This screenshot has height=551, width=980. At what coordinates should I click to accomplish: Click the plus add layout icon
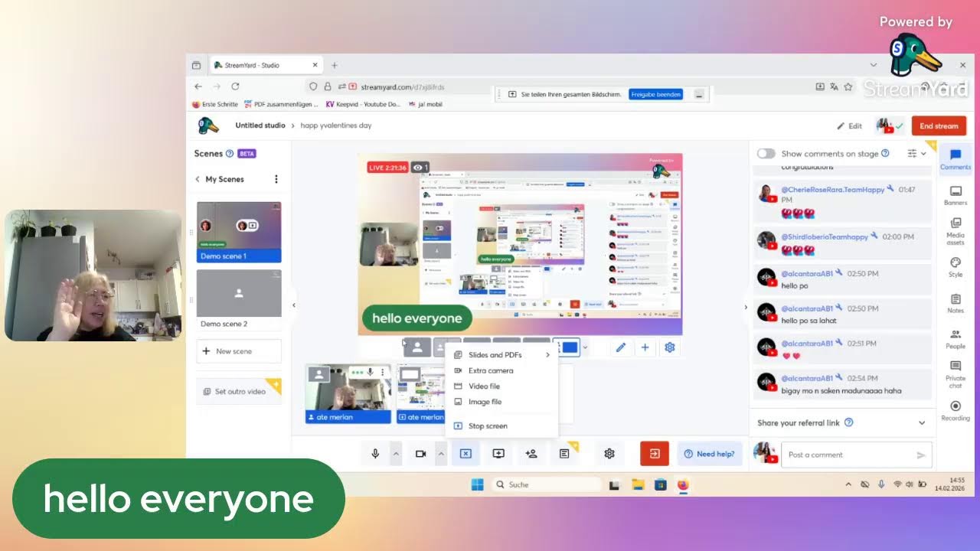(x=645, y=347)
